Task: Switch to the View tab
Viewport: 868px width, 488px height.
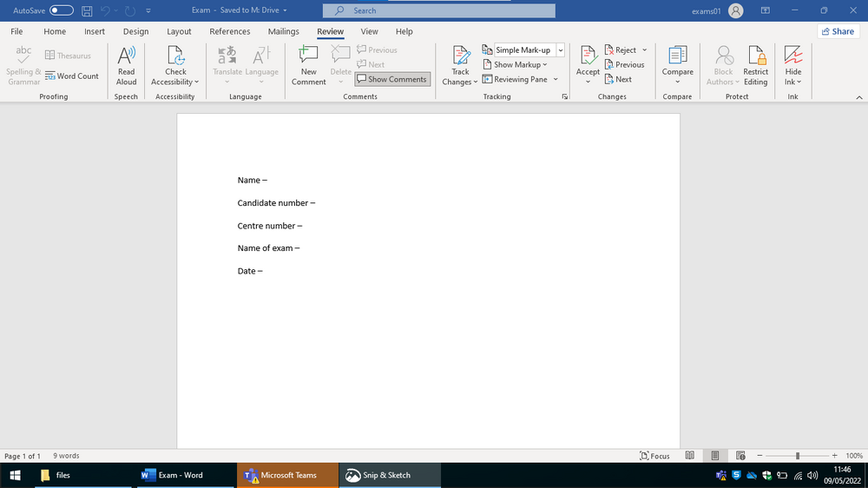Action: (x=369, y=31)
